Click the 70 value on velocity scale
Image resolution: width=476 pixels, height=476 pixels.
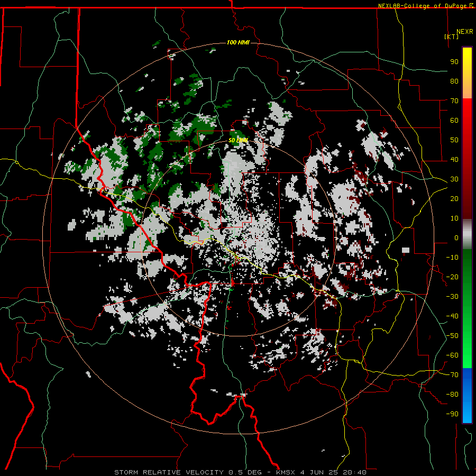tap(454, 101)
